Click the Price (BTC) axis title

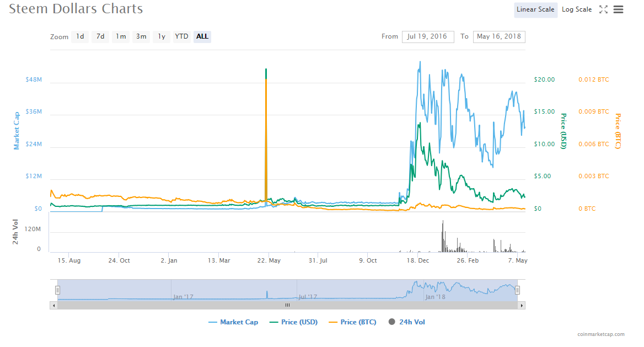[x=618, y=131]
